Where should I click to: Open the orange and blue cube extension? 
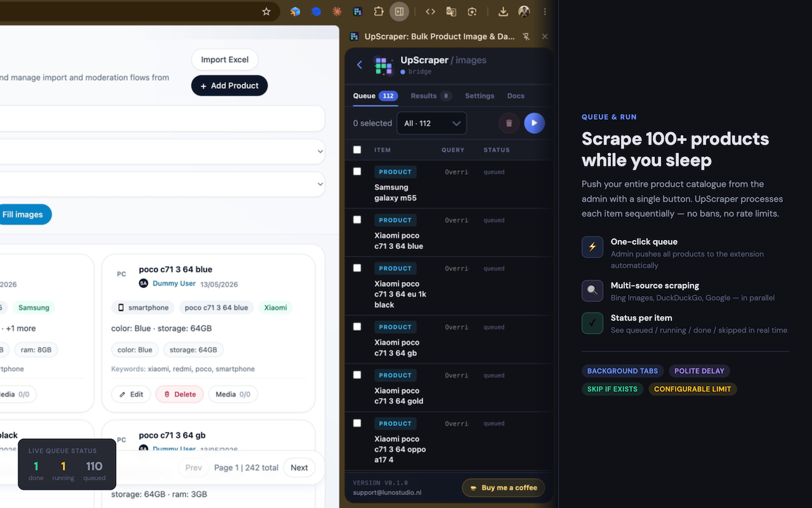pyautogui.click(x=295, y=11)
